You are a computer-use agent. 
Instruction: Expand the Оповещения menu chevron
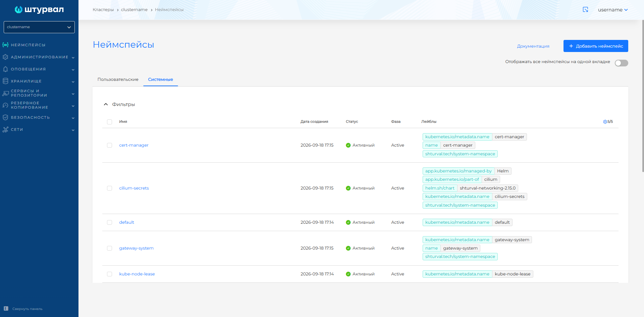tap(73, 69)
